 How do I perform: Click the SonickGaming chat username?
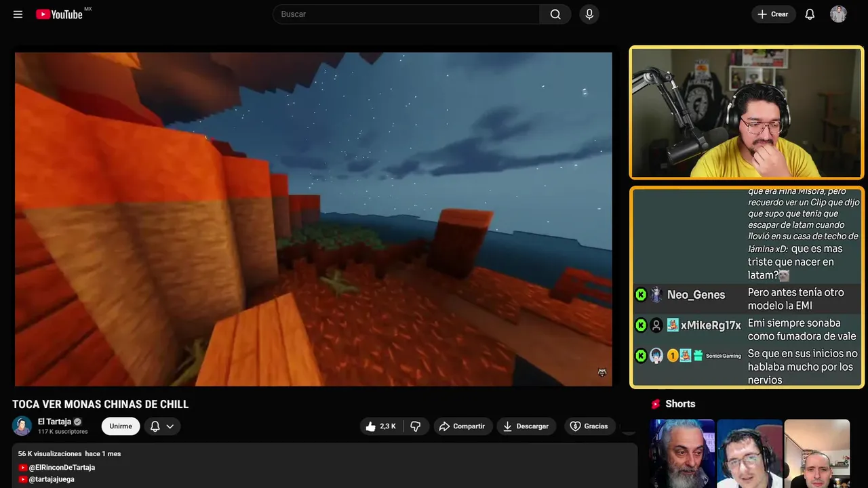point(724,356)
